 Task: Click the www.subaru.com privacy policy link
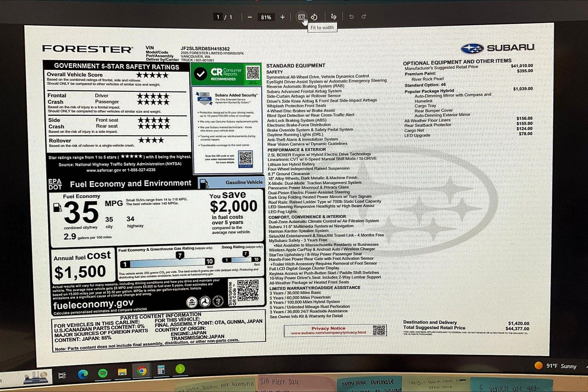[328, 333]
